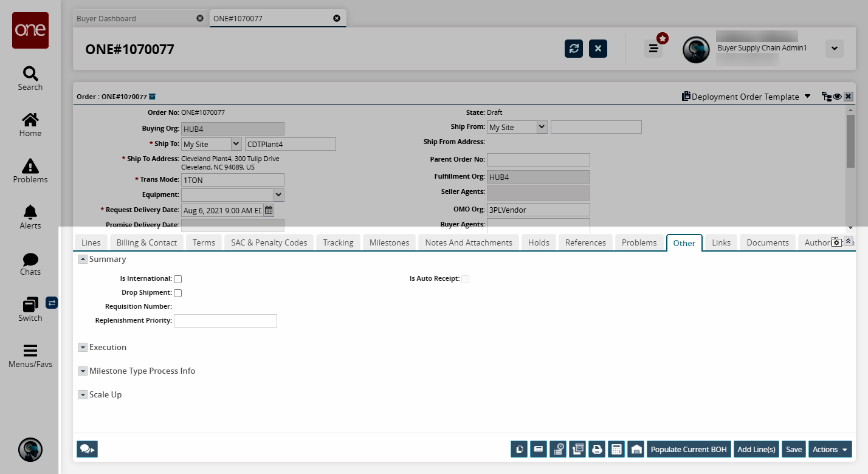Open the Equipment dropdown
868x474 pixels.
click(278, 194)
